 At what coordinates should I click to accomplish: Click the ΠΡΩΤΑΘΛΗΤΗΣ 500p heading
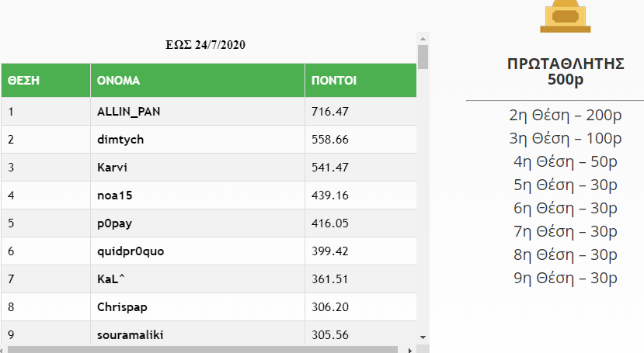coord(565,72)
